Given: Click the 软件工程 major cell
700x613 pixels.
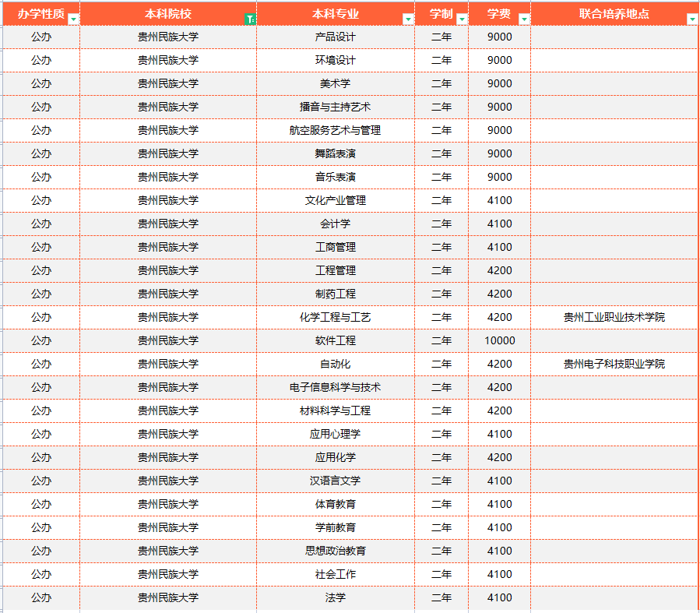Looking at the screenshot, I should point(336,340).
